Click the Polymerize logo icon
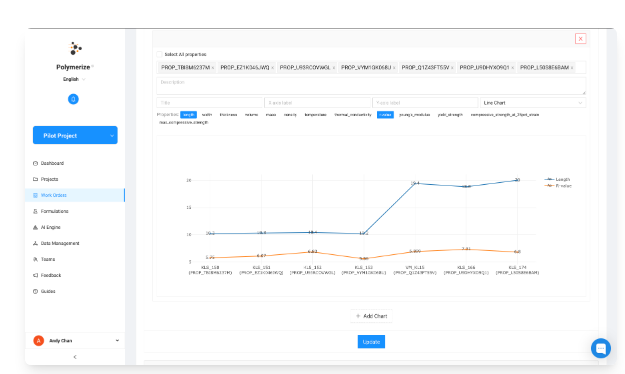The height and width of the screenshot is (374, 625). pyautogui.click(x=75, y=48)
